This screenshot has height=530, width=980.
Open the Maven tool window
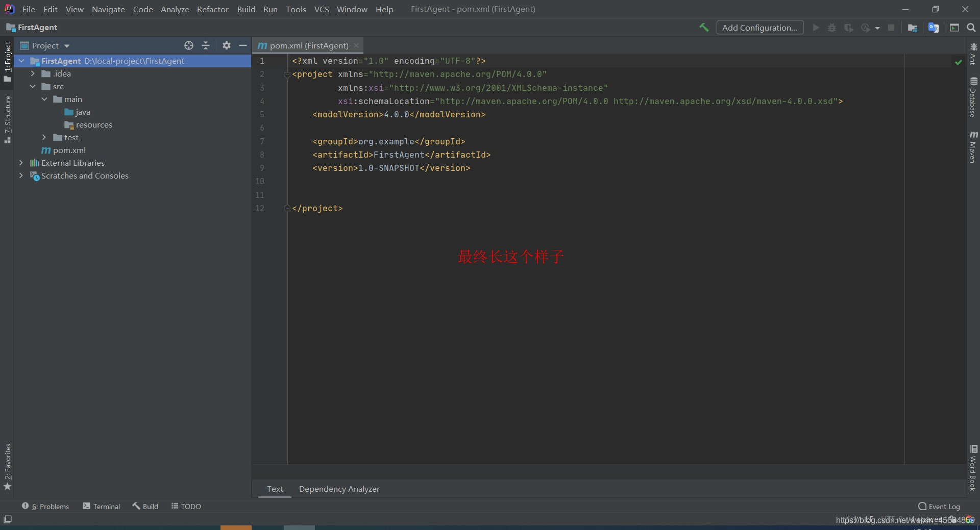[973, 147]
